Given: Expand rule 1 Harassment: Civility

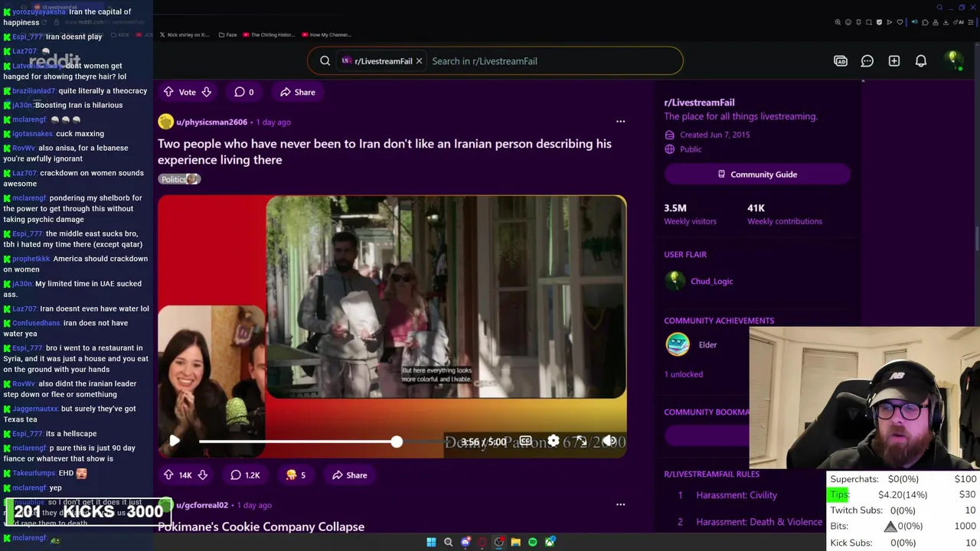Looking at the screenshot, I should (737, 495).
